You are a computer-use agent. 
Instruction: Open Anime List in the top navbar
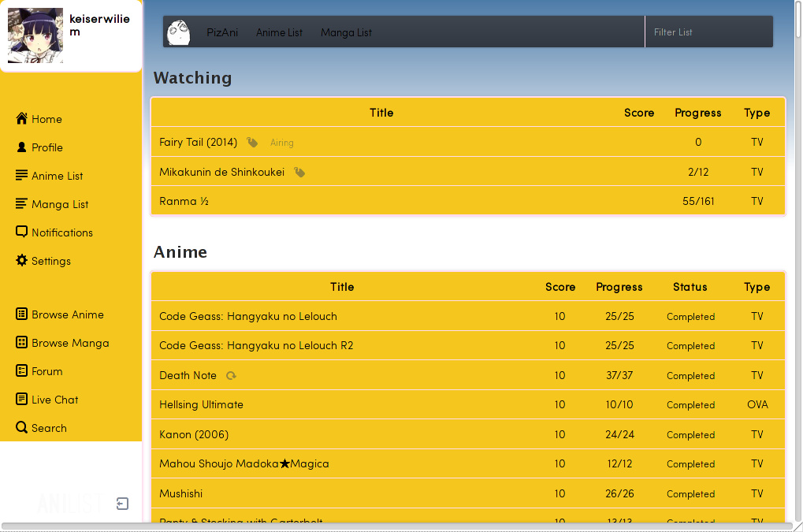click(279, 32)
